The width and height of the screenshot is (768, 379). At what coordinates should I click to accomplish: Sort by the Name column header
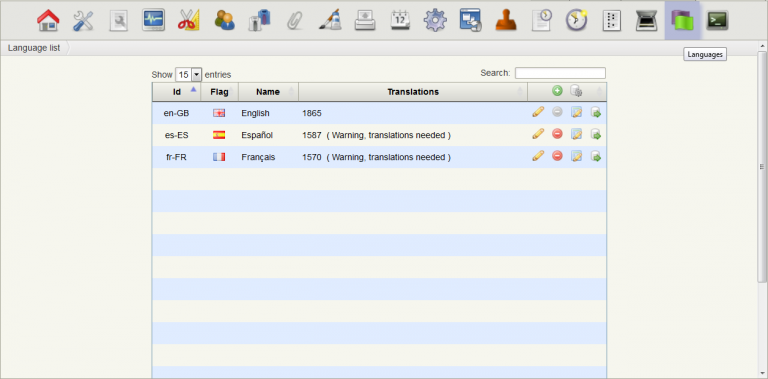click(x=268, y=92)
